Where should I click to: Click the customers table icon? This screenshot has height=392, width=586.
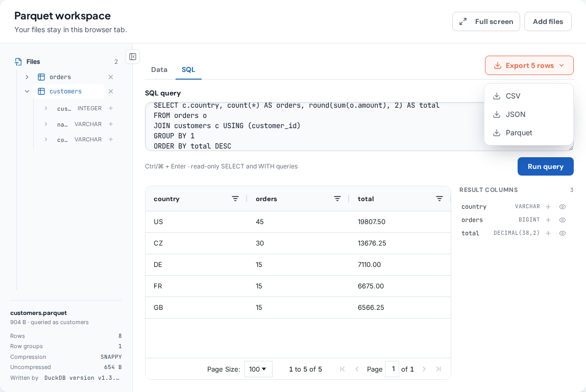click(x=41, y=91)
